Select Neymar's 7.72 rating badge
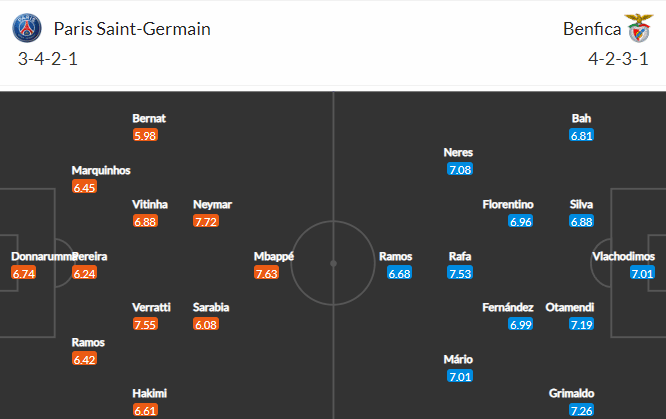Image resolution: width=666 pixels, height=419 pixels. tap(206, 221)
